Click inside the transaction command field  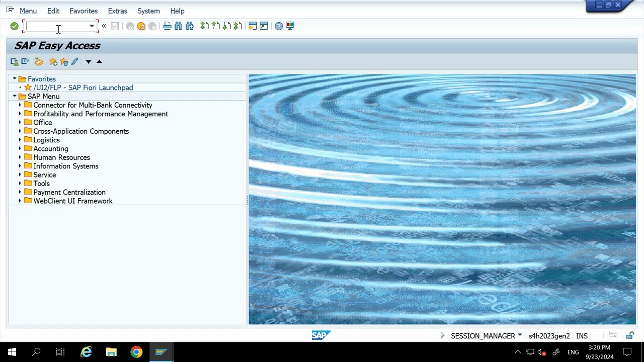(x=56, y=26)
